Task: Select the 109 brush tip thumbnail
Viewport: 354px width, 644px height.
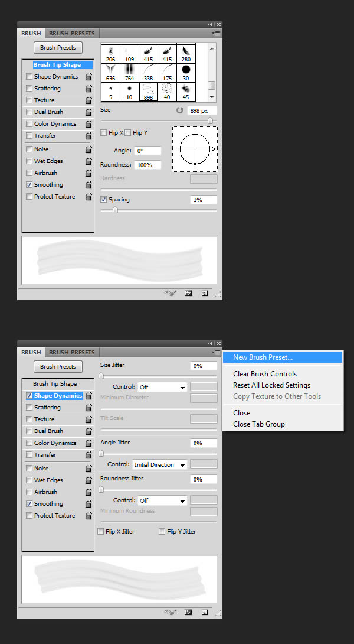Action: click(x=129, y=54)
